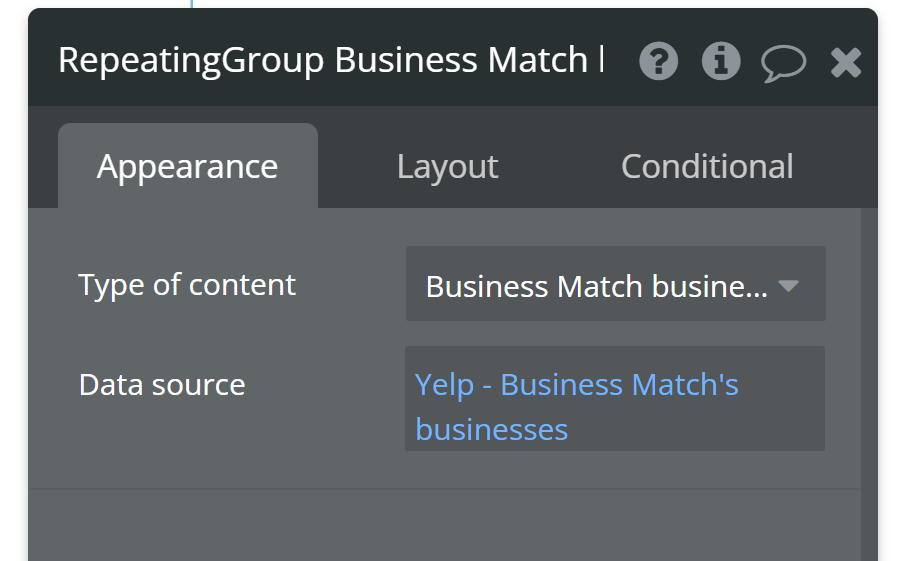897x561 pixels.
Task: Click the 'businesses' part of data source
Action: click(491, 430)
